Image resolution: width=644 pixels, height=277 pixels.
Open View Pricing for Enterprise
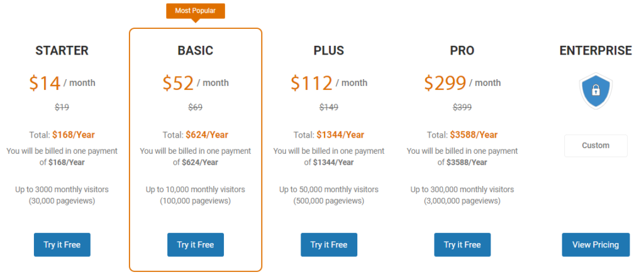tap(596, 244)
